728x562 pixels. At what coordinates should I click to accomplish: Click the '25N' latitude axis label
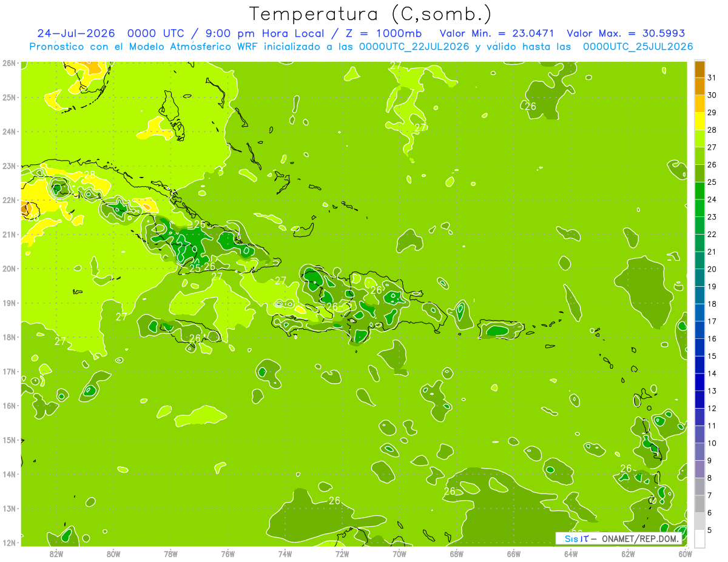coord(9,97)
